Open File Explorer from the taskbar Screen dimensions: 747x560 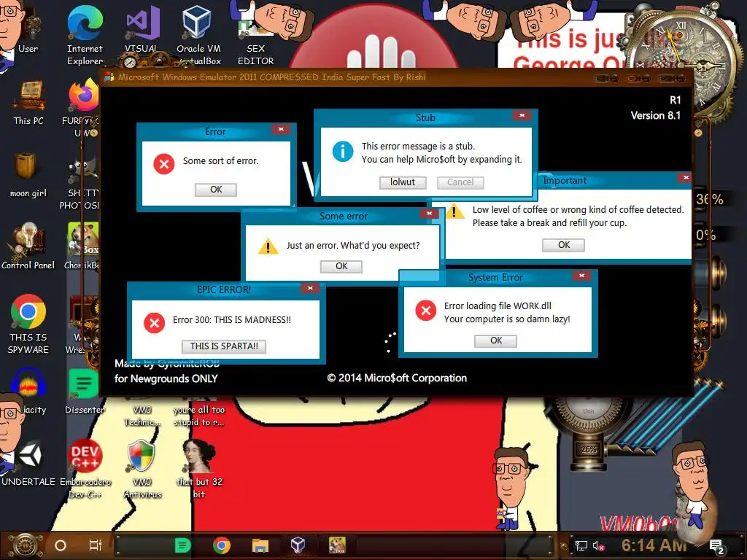[x=260, y=545]
